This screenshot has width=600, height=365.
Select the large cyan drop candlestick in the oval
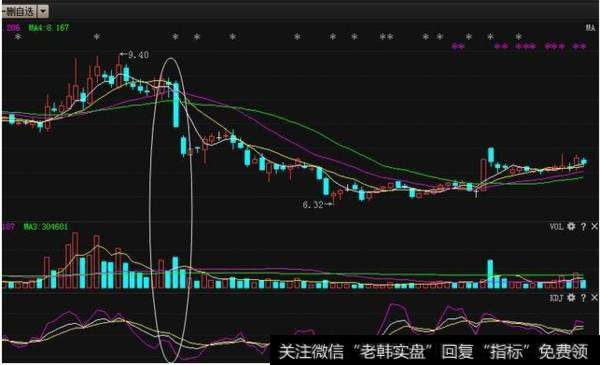(x=176, y=105)
